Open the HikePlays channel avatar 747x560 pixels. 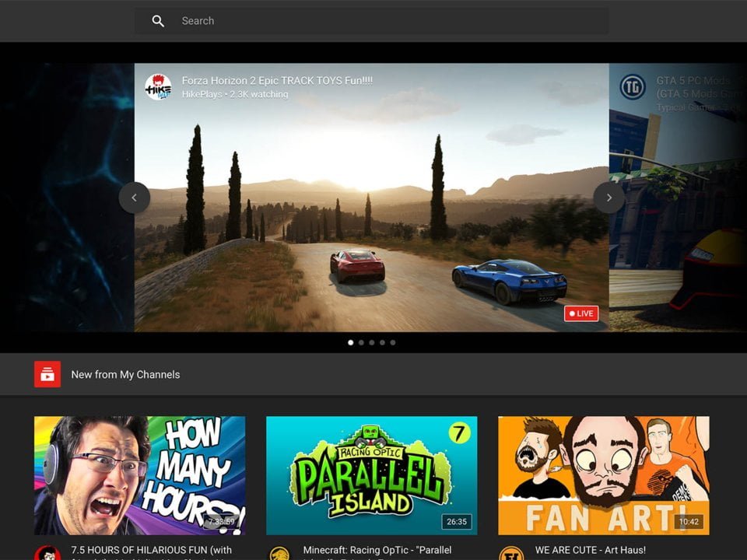(x=158, y=86)
